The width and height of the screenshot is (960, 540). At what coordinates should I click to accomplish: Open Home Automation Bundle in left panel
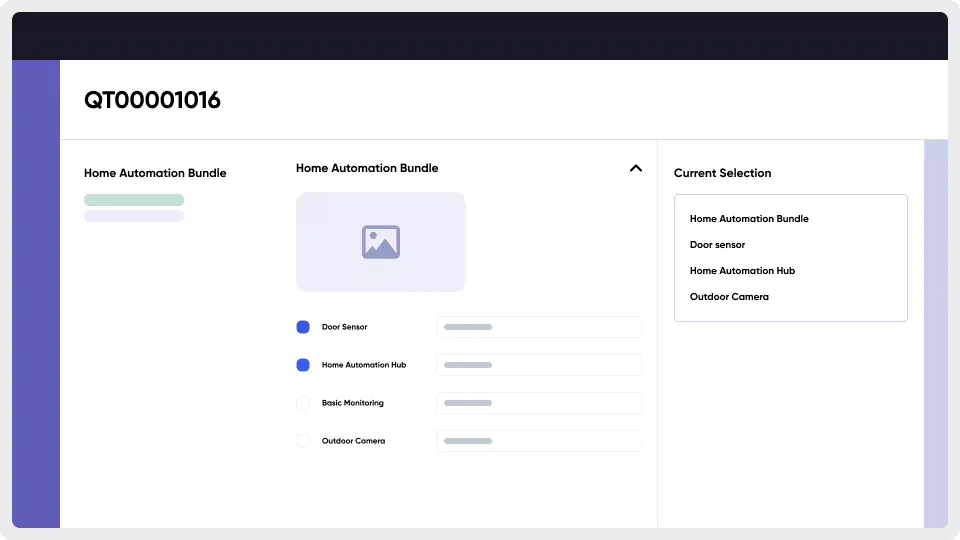[155, 173]
